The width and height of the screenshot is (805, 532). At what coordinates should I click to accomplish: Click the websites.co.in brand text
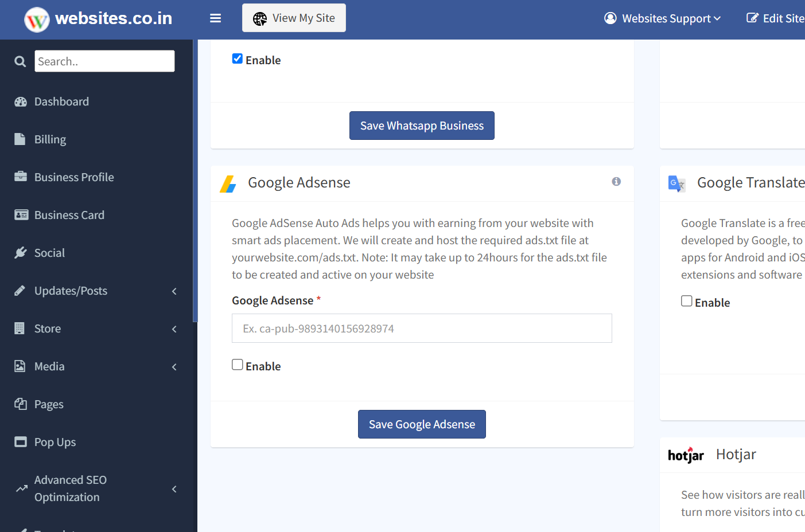pos(114,18)
